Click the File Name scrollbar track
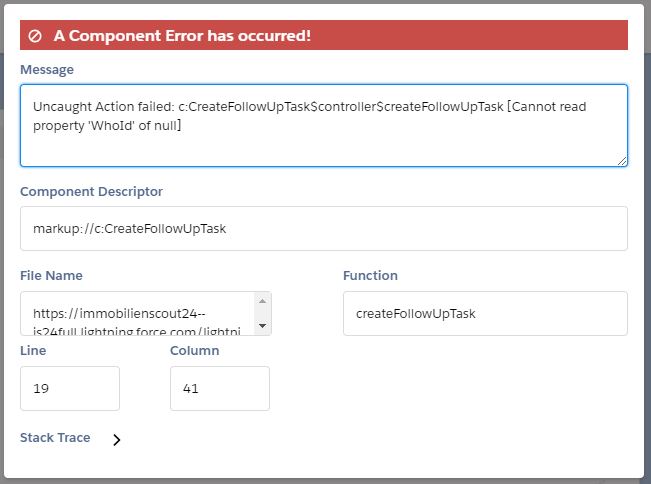This screenshot has height=484, width=651. point(263,313)
